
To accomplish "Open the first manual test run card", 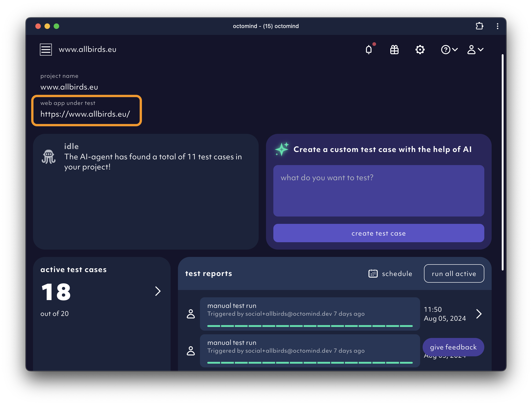I will [310, 314].
